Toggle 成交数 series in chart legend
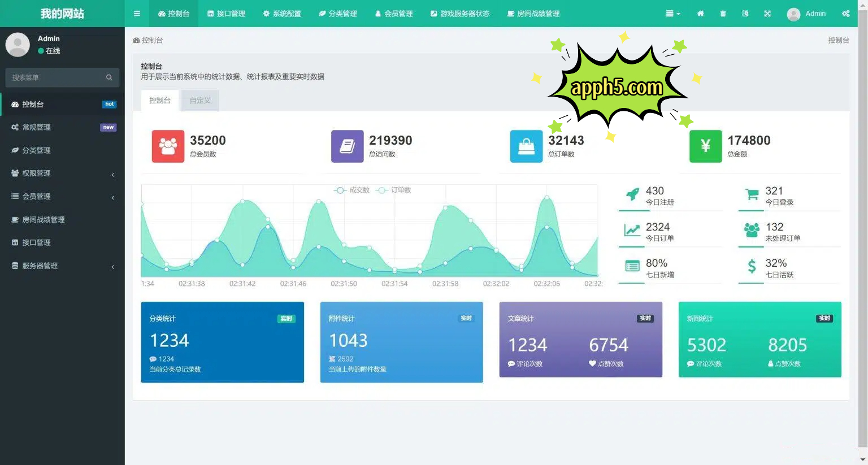 coord(352,190)
